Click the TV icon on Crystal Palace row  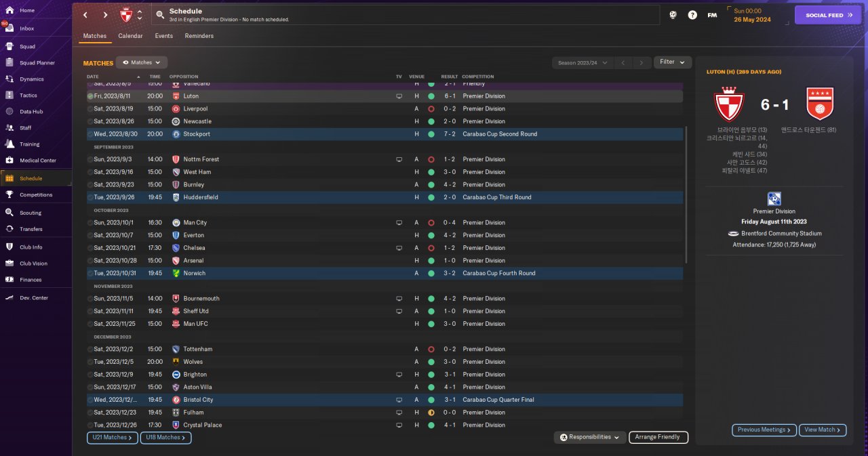(x=399, y=425)
